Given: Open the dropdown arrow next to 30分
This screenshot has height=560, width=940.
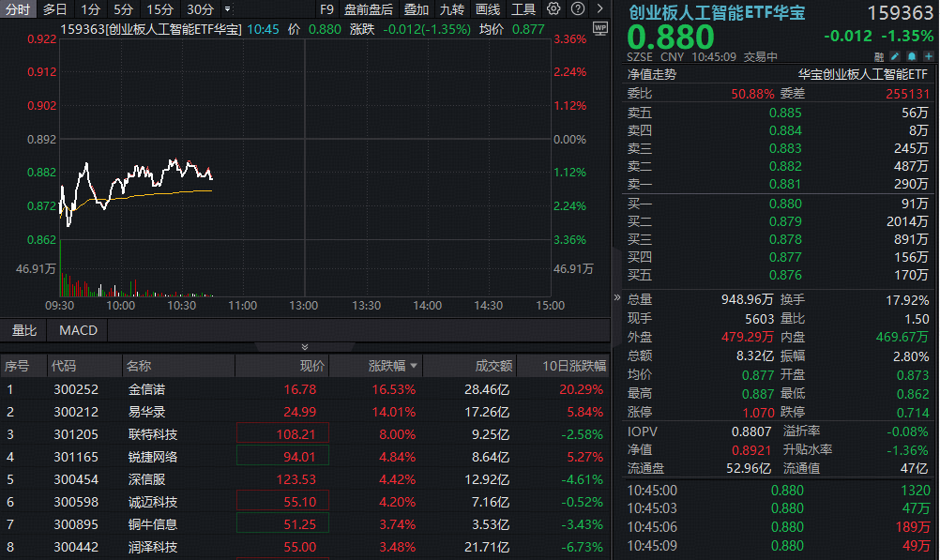Looking at the screenshot, I should tap(225, 9).
